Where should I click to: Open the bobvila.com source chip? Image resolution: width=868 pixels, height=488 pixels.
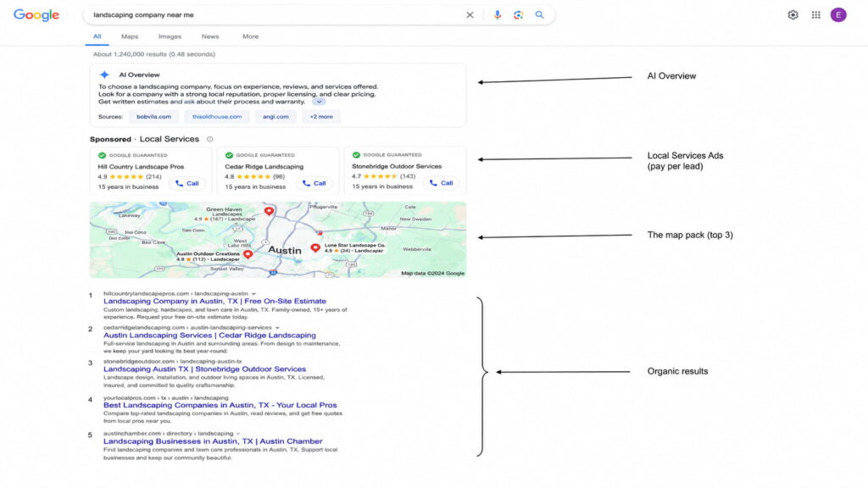click(154, 117)
